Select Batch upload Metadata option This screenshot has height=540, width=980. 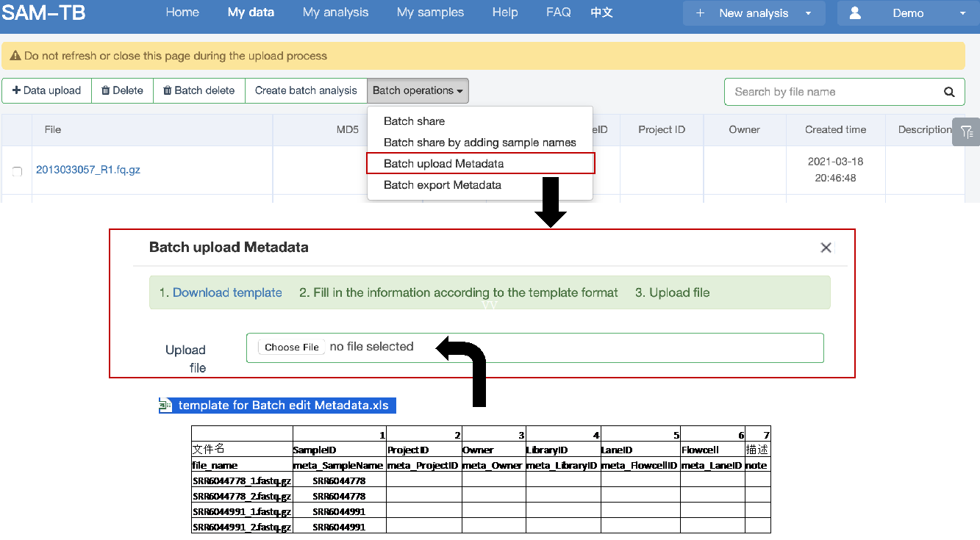[x=480, y=163]
